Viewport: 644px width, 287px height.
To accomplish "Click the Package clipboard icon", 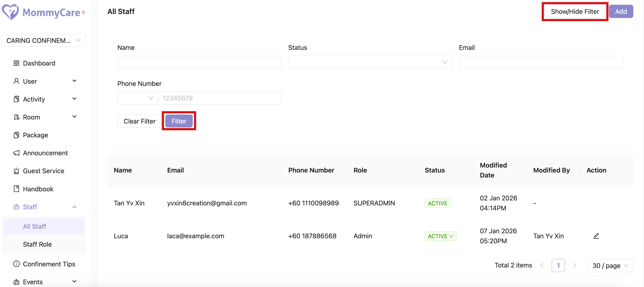I will 16,135.
